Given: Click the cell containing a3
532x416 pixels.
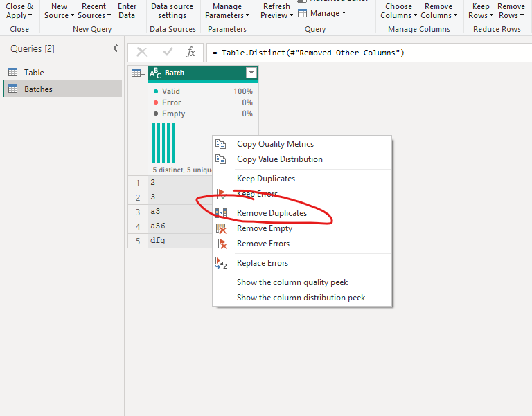Looking at the screenshot, I should pos(180,211).
